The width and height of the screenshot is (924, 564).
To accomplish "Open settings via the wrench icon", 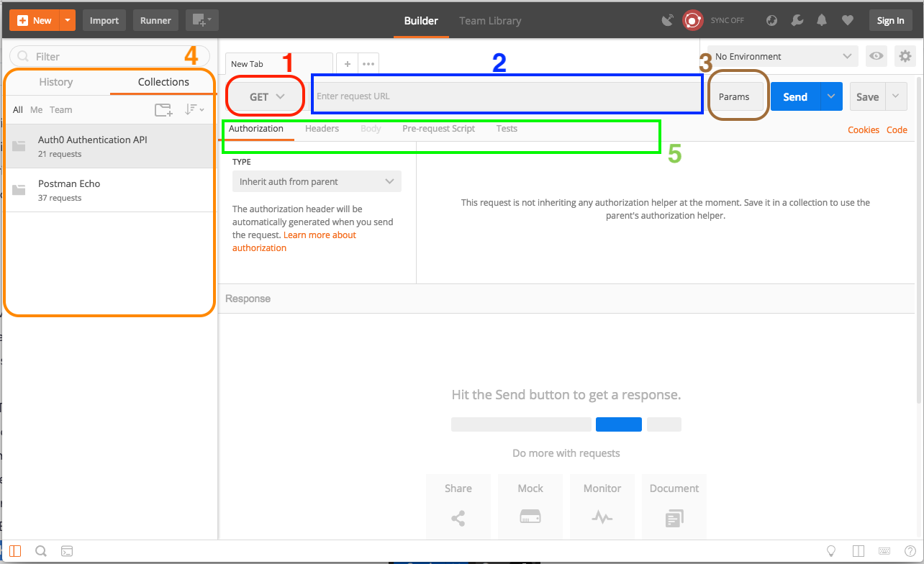I will tap(797, 20).
